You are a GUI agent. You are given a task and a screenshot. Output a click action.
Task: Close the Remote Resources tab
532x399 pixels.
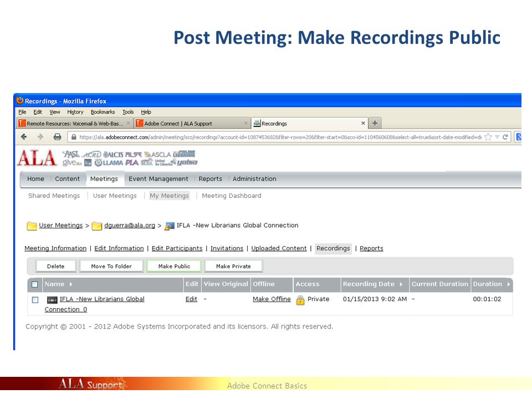click(x=128, y=123)
